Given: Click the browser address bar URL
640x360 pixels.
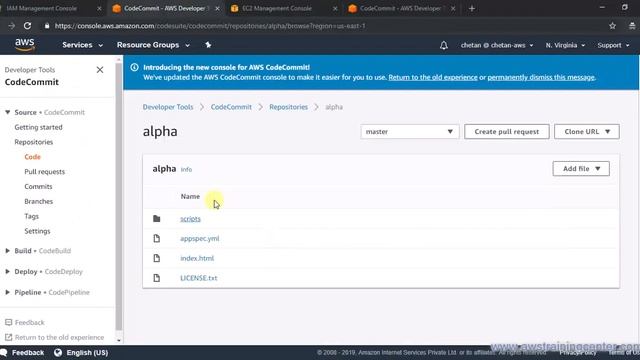Looking at the screenshot, I should 210,26.
